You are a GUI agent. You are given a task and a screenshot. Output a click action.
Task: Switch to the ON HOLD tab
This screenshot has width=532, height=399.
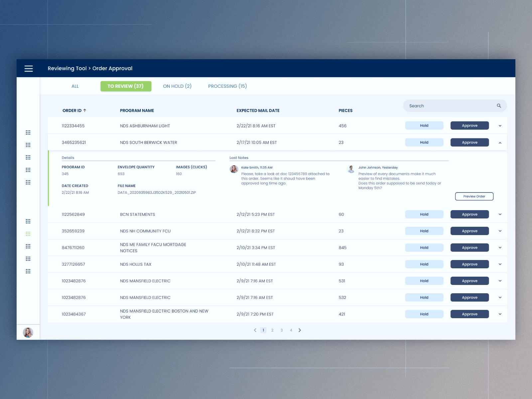(177, 86)
